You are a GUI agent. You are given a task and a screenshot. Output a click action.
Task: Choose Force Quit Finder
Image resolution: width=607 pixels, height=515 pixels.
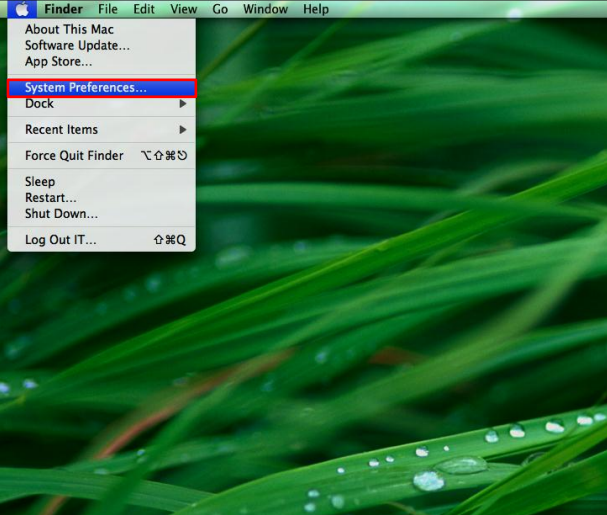[101, 156]
